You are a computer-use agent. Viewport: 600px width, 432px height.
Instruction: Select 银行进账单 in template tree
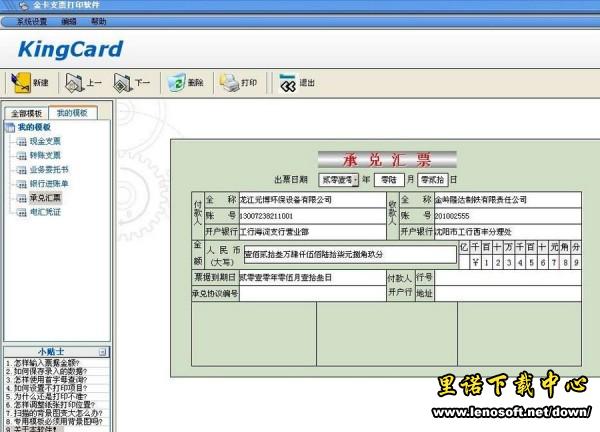(49, 184)
